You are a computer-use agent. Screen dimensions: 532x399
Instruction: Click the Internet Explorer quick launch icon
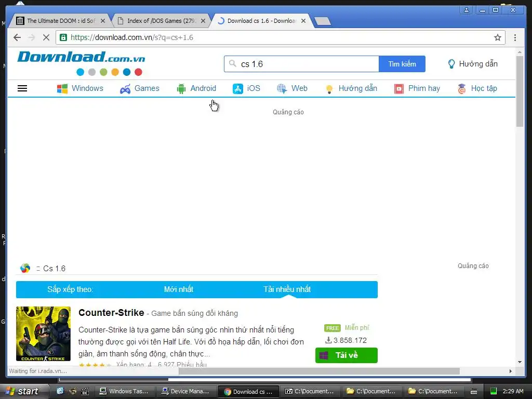[x=60, y=391]
